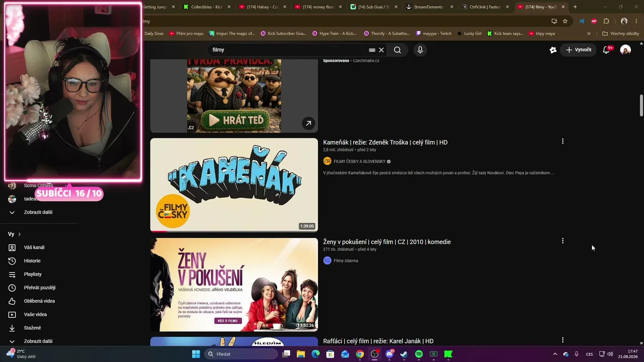Switch to the StreamElements tab
Image resolution: width=644 pixels, height=362 pixels.
[429, 7]
